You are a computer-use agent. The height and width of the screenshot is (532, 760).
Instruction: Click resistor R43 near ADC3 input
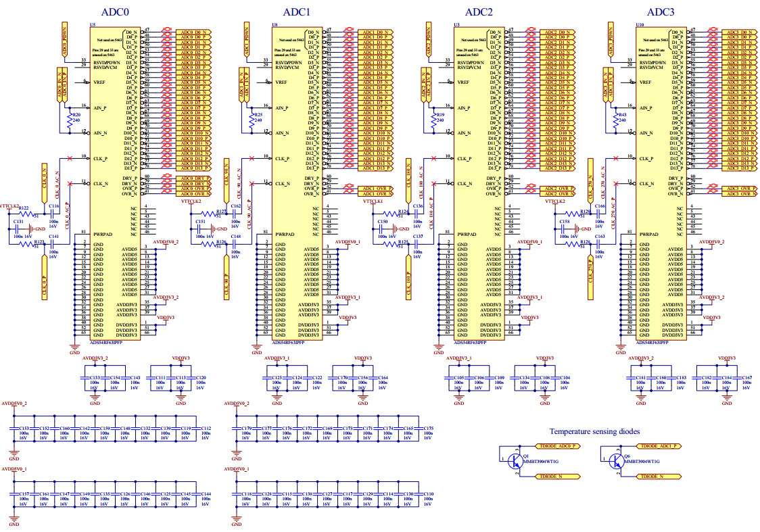[x=615, y=120]
